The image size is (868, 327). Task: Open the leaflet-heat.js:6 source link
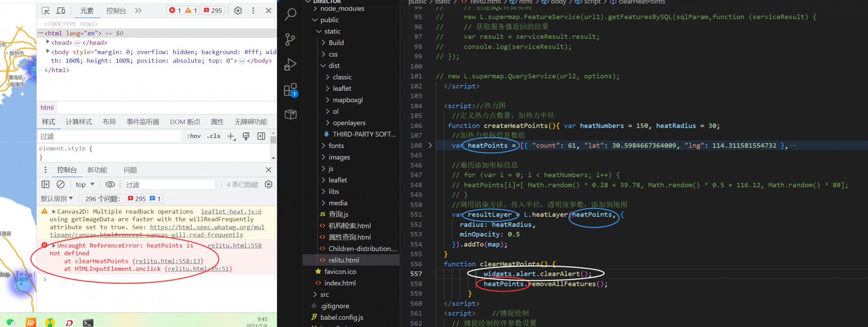point(231,211)
